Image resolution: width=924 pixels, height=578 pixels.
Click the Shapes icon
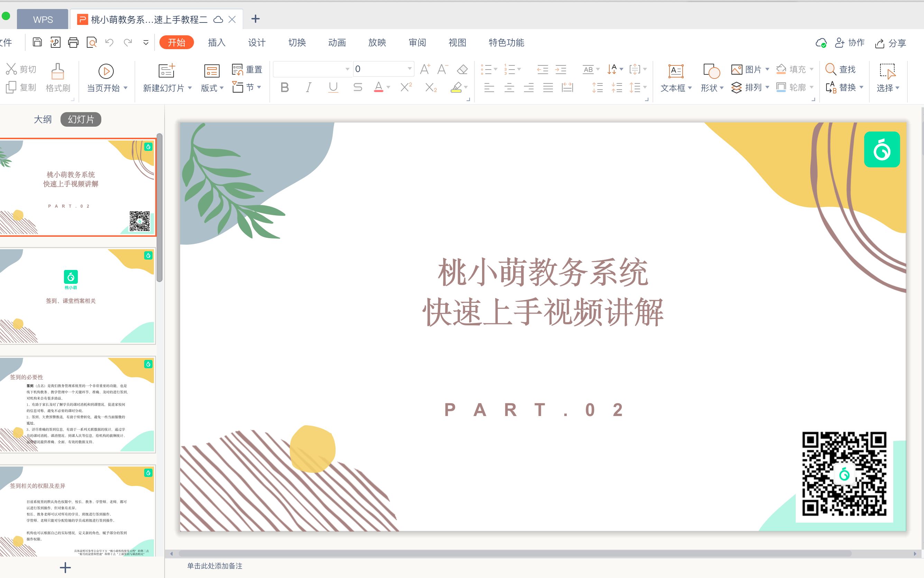pos(711,71)
